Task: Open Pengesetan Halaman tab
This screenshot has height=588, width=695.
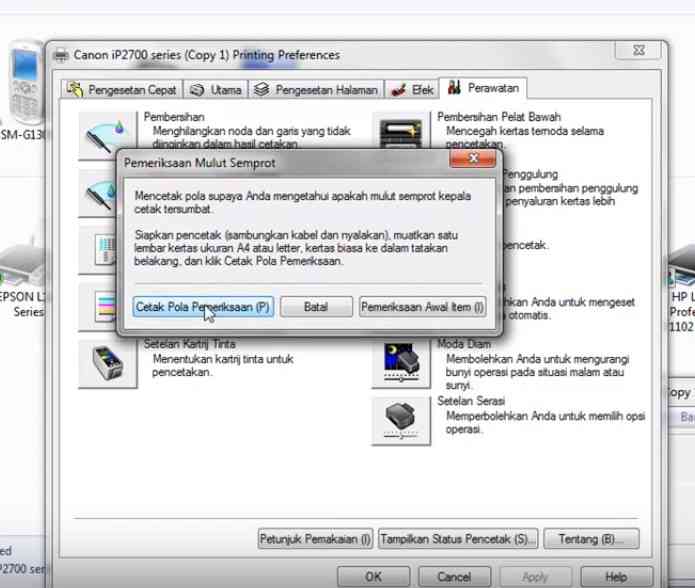Action: (x=316, y=90)
